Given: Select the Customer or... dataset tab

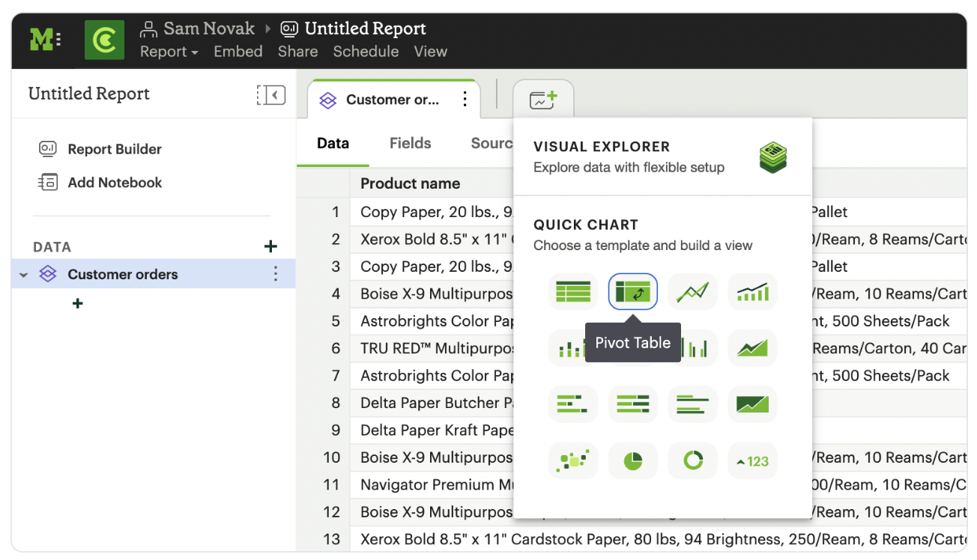Looking at the screenshot, I should pos(393,100).
